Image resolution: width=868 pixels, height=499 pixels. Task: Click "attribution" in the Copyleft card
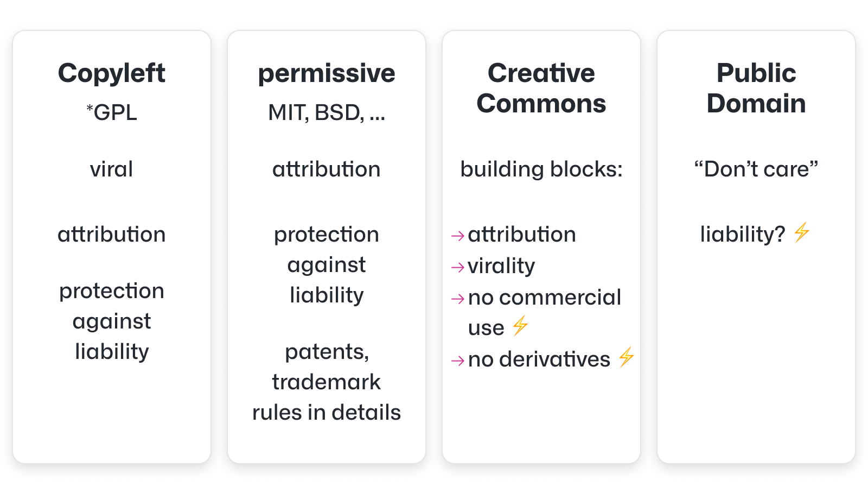112,235
